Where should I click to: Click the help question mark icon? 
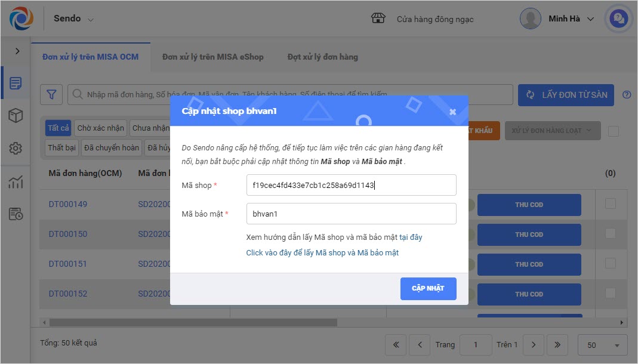point(627,94)
